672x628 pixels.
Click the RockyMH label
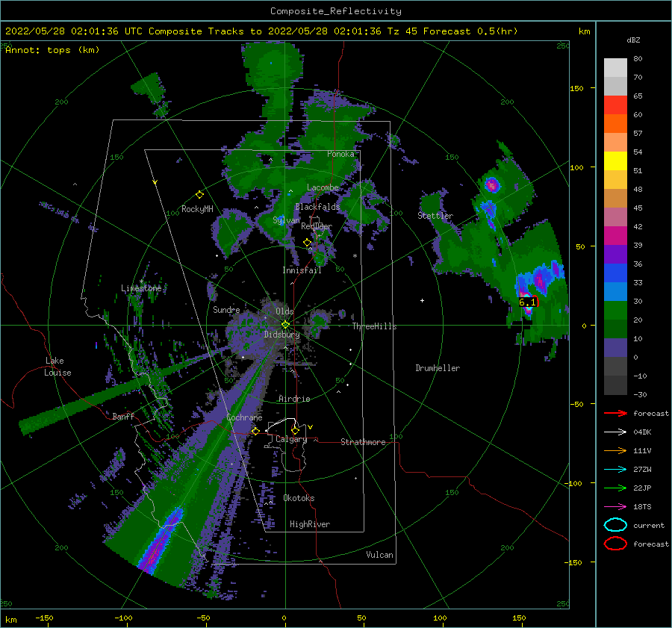click(197, 209)
